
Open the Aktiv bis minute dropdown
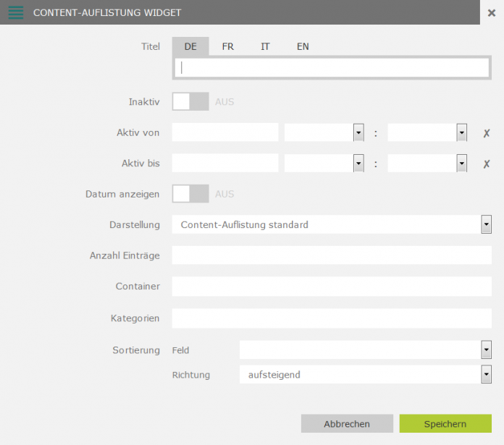click(427, 163)
